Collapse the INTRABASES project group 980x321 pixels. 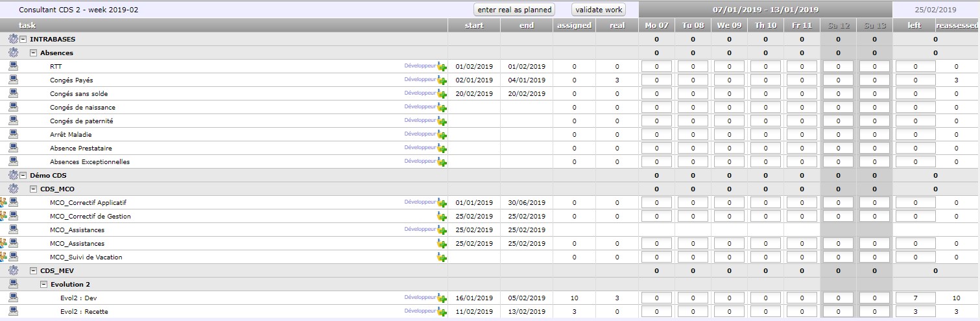23,39
